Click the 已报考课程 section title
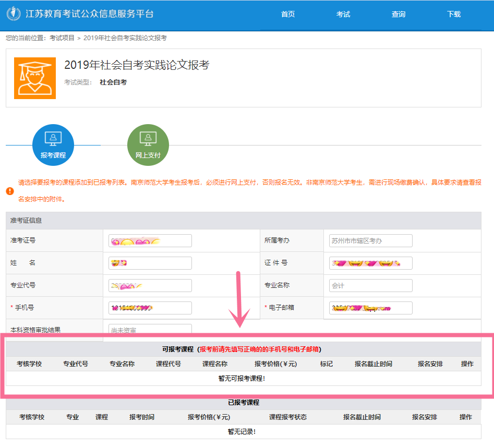 [x=244, y=403]
